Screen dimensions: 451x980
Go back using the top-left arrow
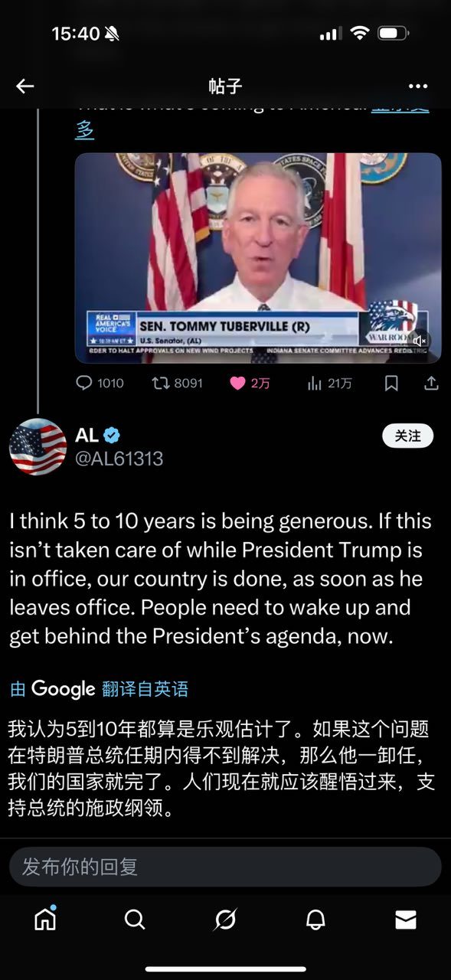coord(25,86)
